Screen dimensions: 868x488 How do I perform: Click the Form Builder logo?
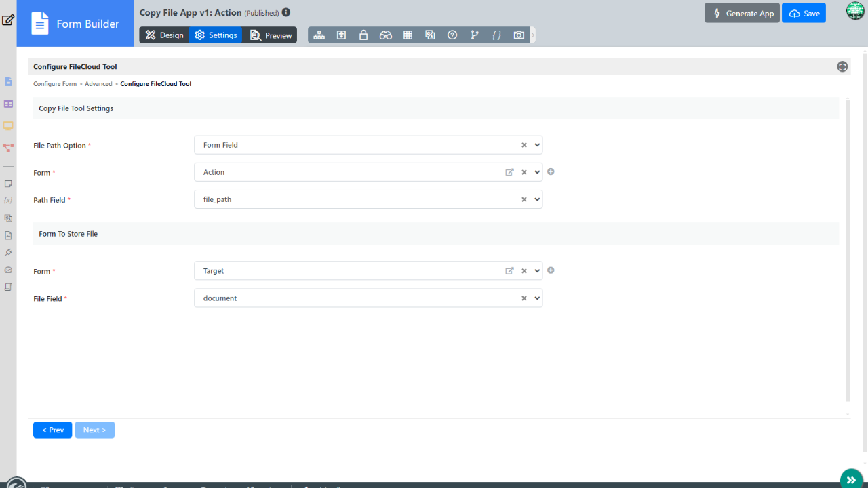click(x=75, y=24)
